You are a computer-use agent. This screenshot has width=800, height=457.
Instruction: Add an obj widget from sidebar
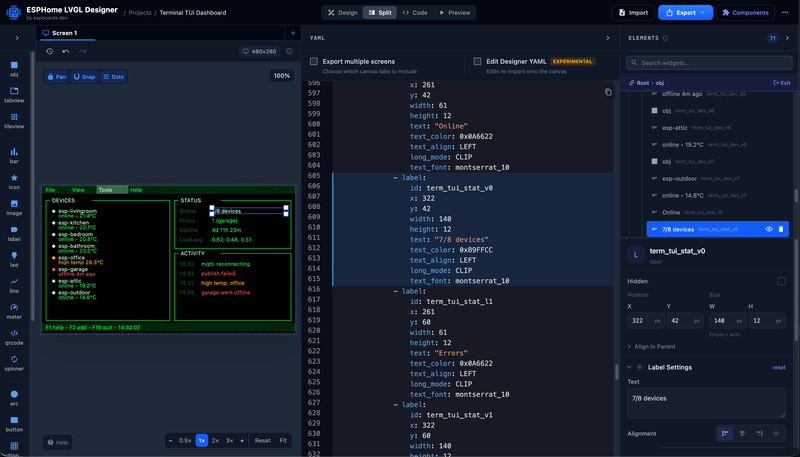(14, 69)
